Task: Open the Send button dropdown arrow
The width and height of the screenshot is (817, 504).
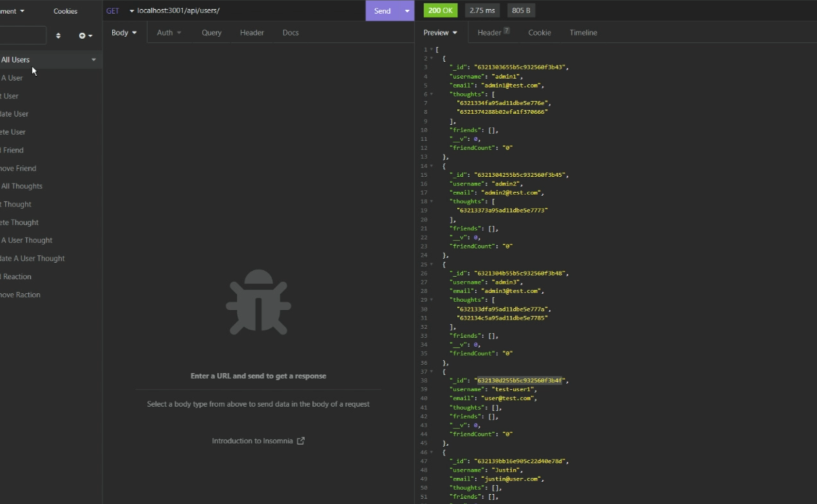Action: tap(406, 10)
